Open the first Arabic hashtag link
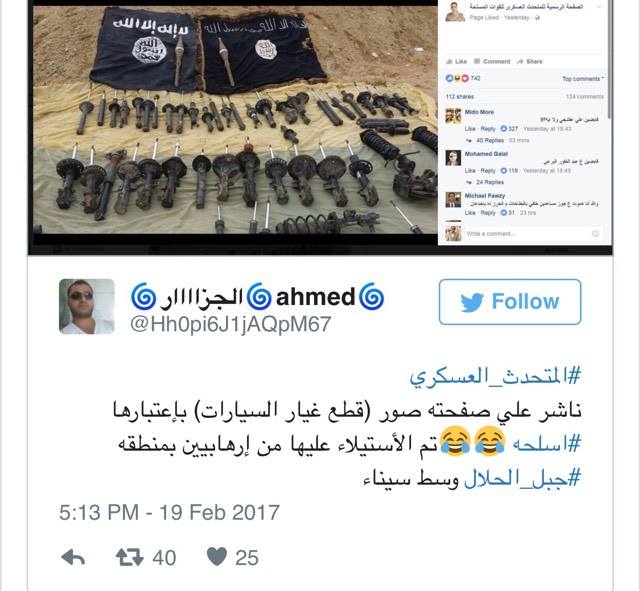The width and height of the screenshot is (640, 591). 495,376
